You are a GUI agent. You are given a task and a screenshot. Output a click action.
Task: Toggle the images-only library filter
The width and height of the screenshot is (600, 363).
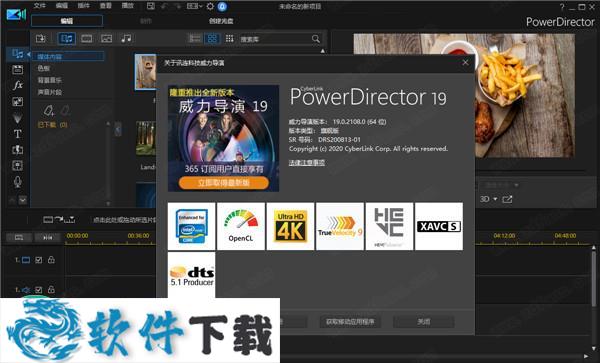point(106,39)
